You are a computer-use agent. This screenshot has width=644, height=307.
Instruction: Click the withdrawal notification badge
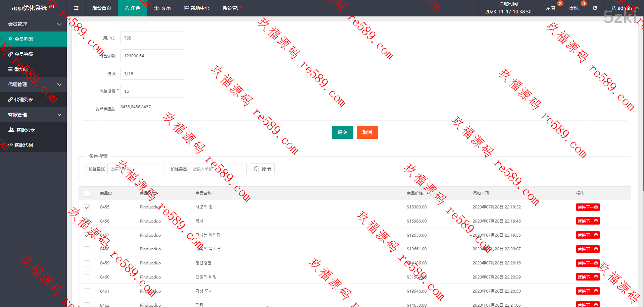pyautogui.click(x=584, y=3)
